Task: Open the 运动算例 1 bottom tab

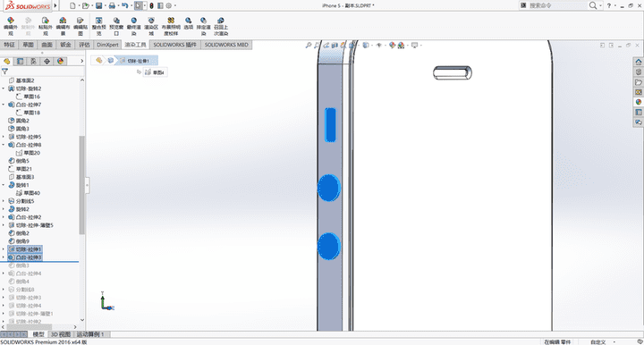Action: point(90,334)
